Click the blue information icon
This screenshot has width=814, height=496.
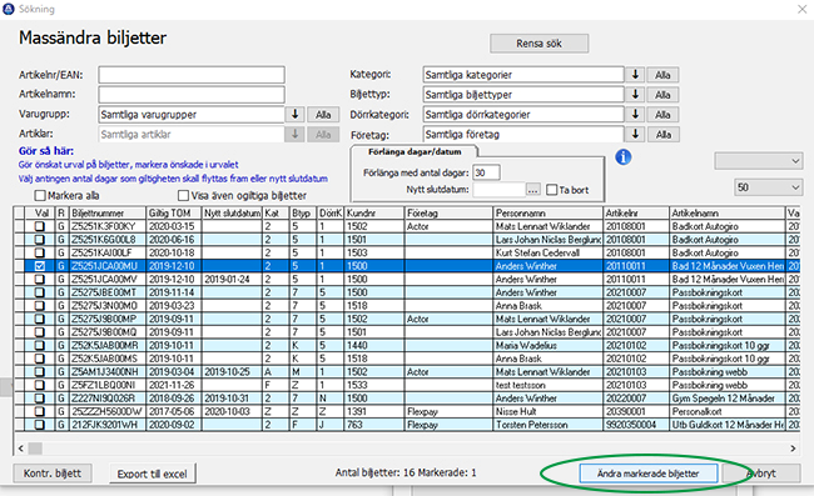click(x=623, y=157)
